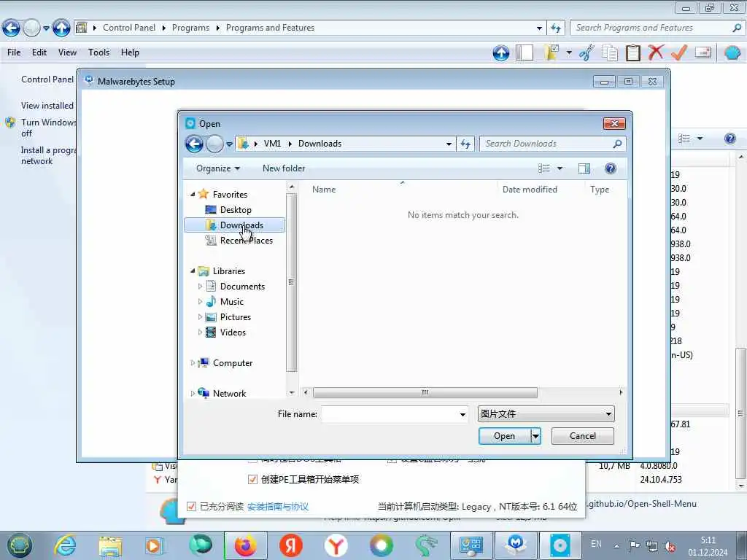Click Up one level button beside address bar
The height and width of the screenshot is (560, 747).
pyautogui.click(x=61, y=28)
